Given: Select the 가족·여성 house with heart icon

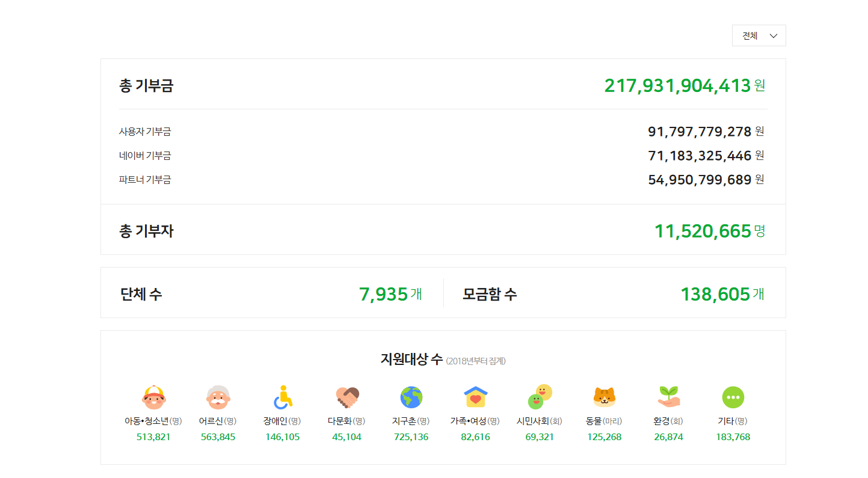Looking at the screenshot, I should [x=475, y=397].
